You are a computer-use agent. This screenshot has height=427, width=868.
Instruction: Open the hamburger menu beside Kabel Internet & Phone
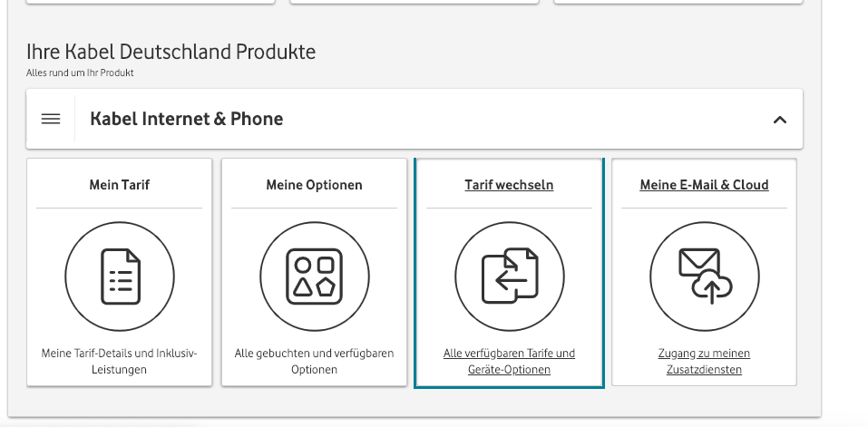(x=51, y=119)
